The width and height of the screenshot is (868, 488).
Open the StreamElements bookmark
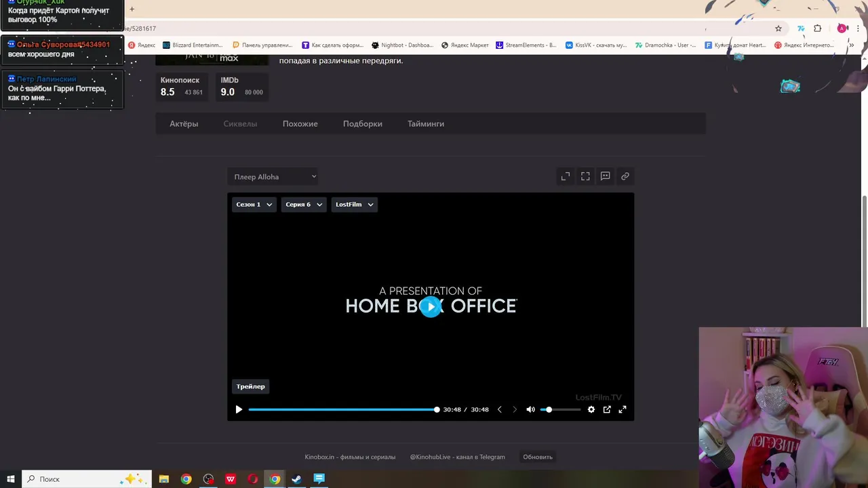point(526,45)
